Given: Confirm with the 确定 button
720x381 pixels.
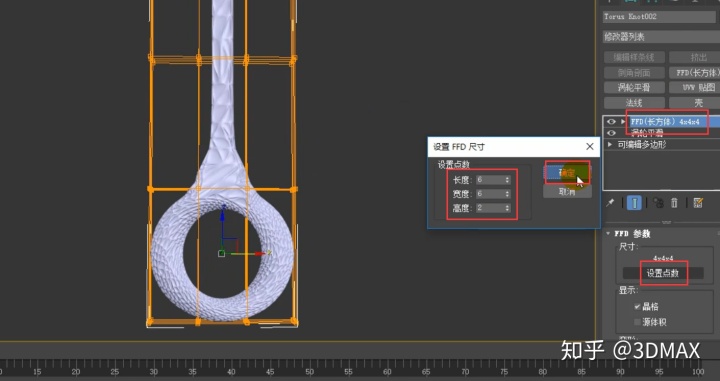Looking at the screenshot, I should (x=567, y=173).
